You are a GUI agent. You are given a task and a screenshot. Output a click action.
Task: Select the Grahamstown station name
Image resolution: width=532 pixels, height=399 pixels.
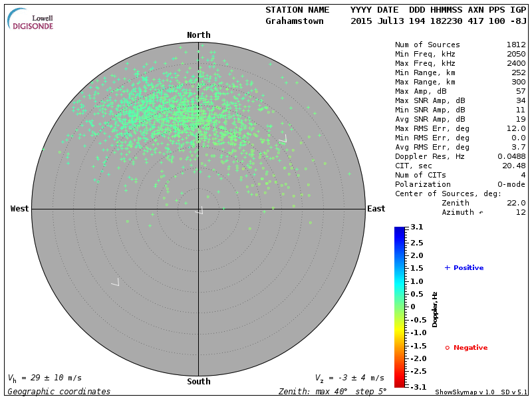294,21
